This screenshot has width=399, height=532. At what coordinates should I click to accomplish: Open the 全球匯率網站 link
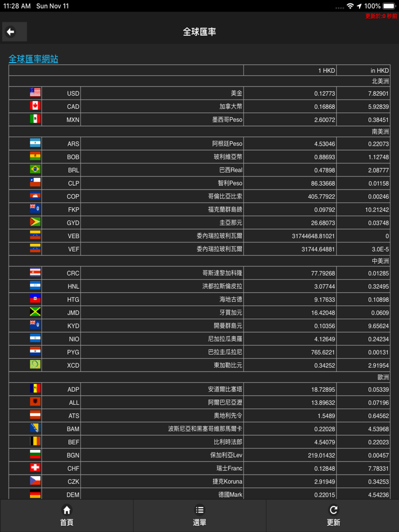pyautogui.click(x=33, y=59)
